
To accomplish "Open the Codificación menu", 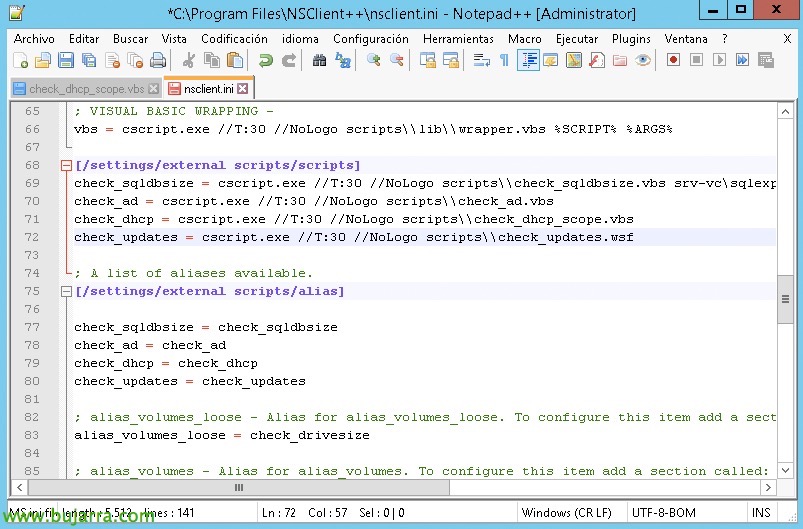I will (234, 39).
